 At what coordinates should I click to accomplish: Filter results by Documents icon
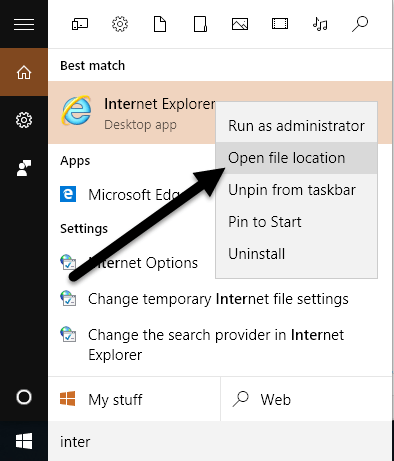[x=160, y=24]
